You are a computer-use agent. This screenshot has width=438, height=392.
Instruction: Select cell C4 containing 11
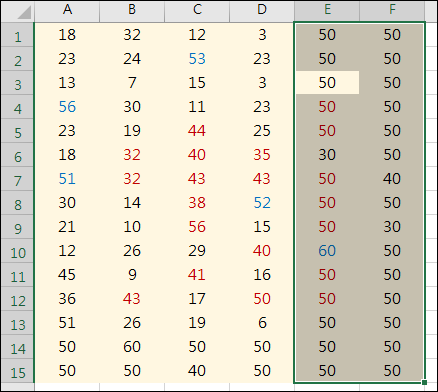[x=197, y=107]
